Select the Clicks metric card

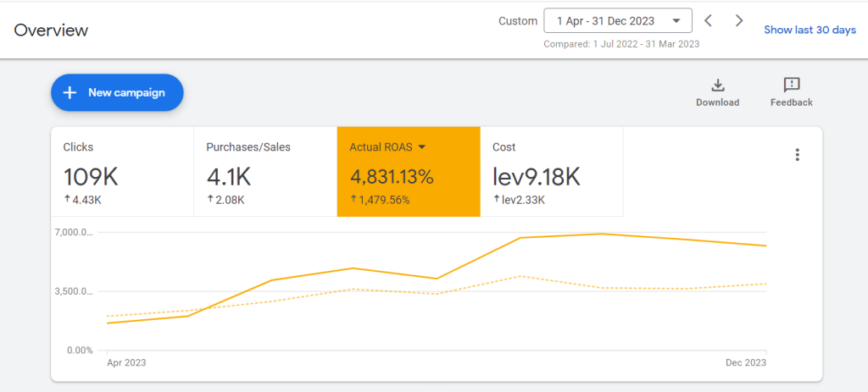click(122, 171)
